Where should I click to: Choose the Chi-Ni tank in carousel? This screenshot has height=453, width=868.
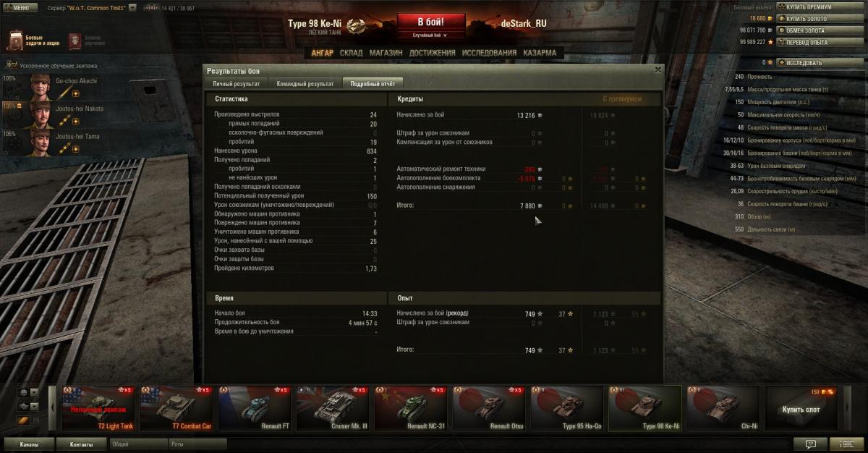(x=724, y=408)
